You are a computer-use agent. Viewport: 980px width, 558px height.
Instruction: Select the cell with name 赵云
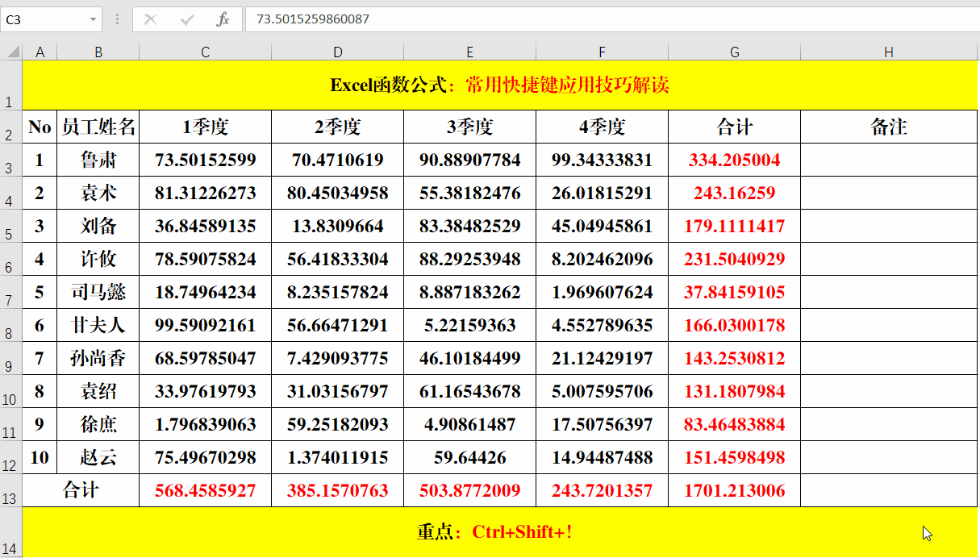click(x=98, y=457)
